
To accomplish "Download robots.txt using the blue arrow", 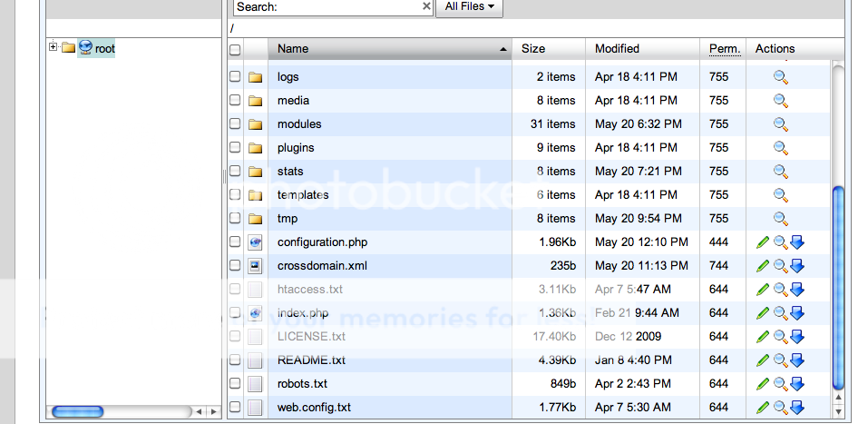I will pos(797,384).
